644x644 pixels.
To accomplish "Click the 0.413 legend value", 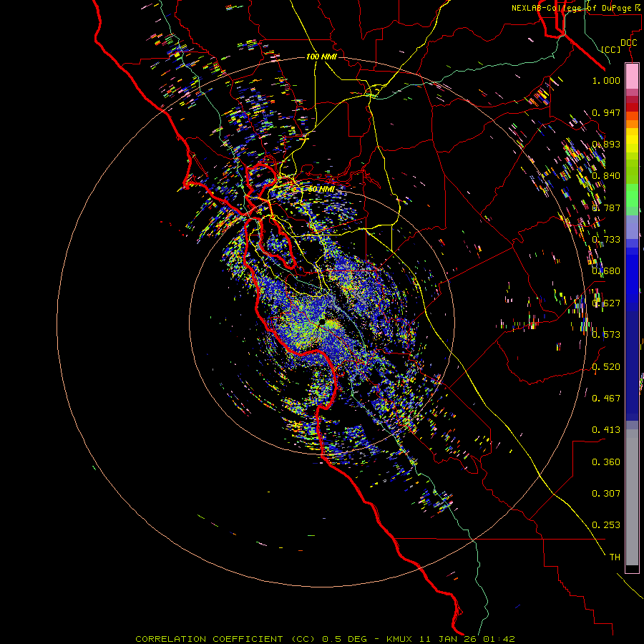I will pyautogui.click(x=606, y=430).
